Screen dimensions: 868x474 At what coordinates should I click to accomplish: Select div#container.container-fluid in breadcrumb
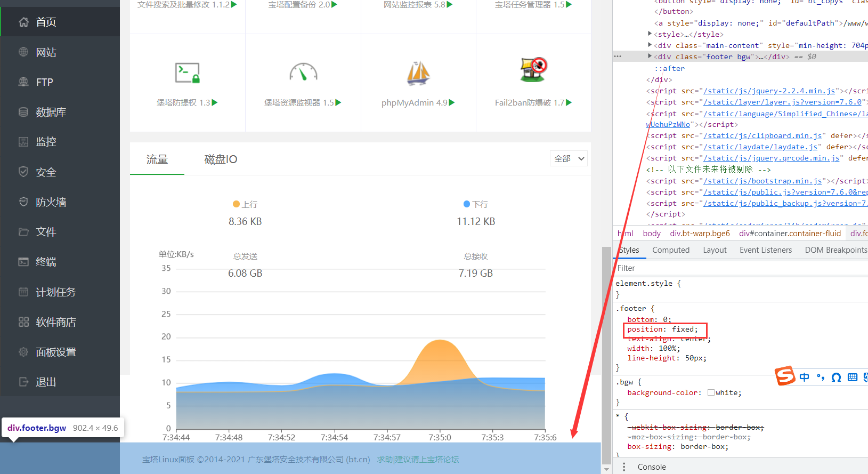coord(790,234)
